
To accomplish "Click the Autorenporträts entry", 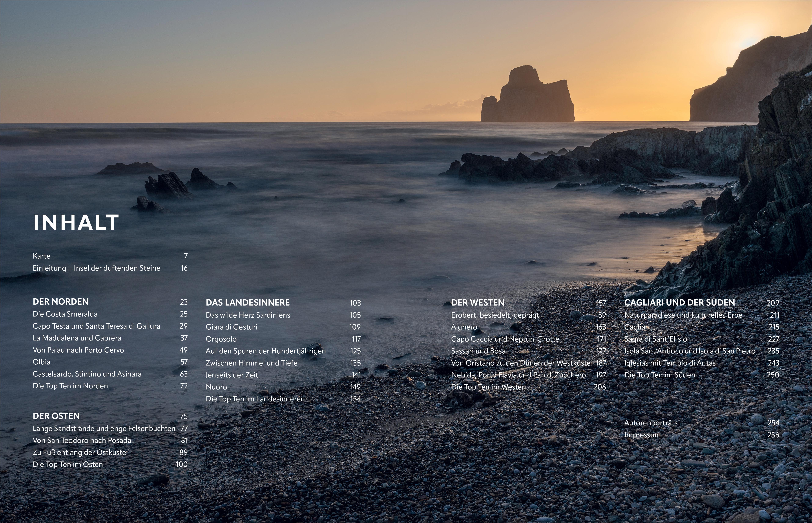I will 651,423.
